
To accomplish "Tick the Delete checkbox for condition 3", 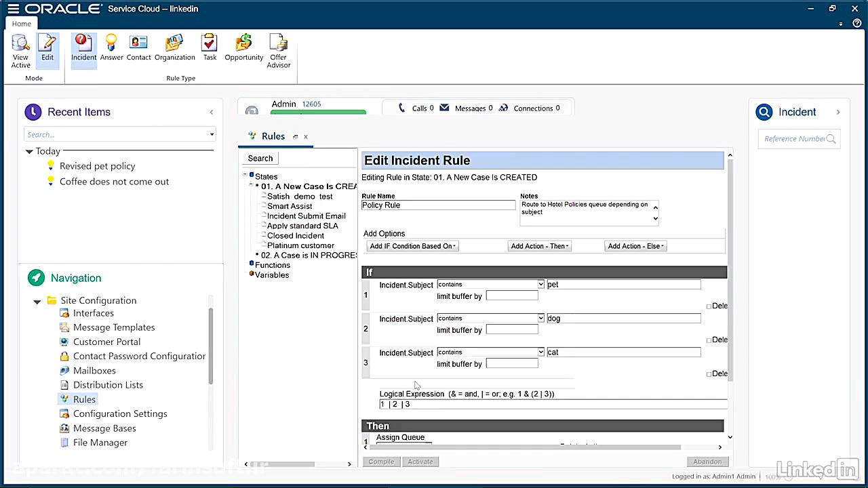I will click(709, 374).
